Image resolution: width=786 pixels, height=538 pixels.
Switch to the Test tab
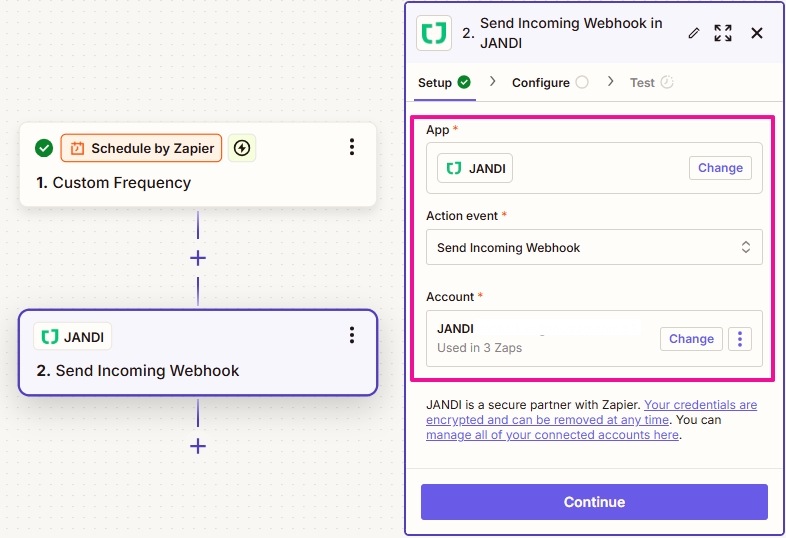642,83
